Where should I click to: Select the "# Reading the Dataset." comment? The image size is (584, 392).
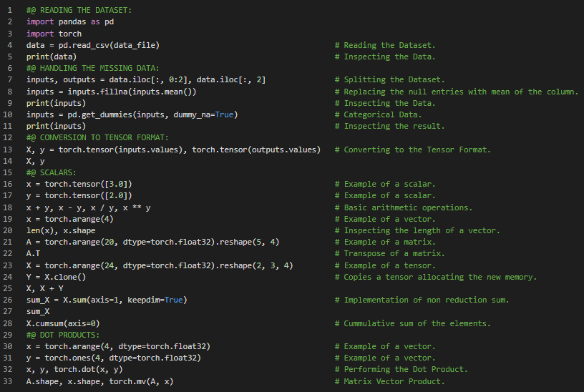pyautogui.click(x=389, y=45)
